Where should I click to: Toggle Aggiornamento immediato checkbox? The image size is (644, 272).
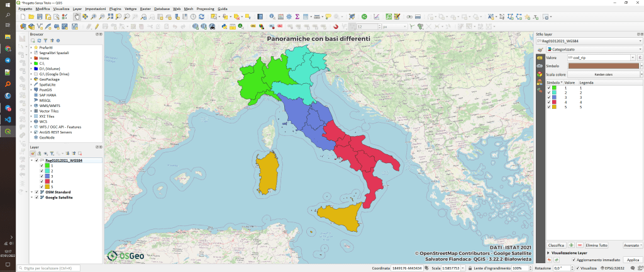pyautogui.click(x=573, y=259)
